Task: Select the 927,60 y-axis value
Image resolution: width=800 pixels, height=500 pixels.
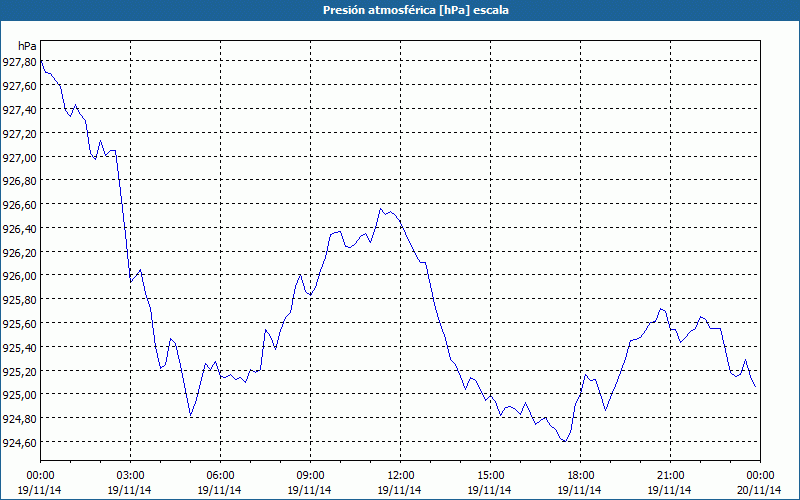Action: point(20,86)
